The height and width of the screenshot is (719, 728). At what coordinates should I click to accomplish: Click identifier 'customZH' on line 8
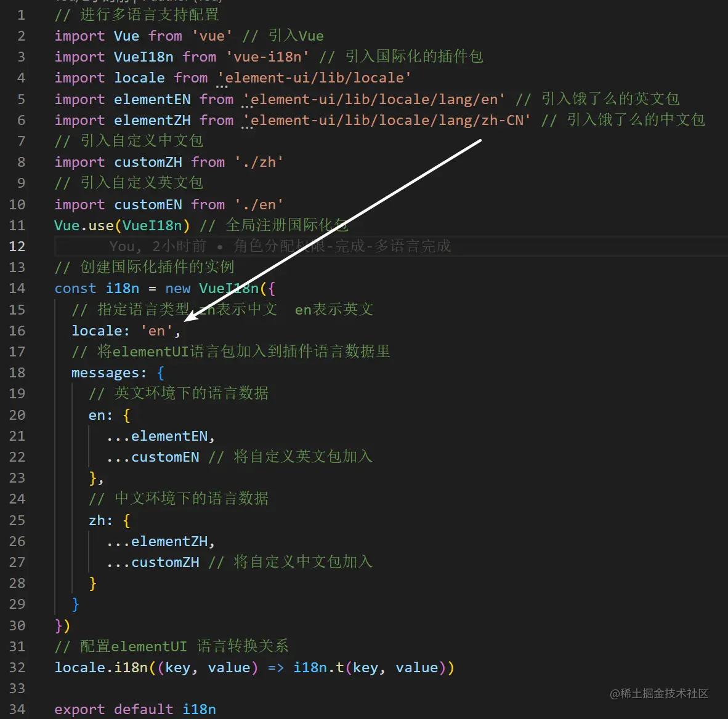[x=148, y=162]
